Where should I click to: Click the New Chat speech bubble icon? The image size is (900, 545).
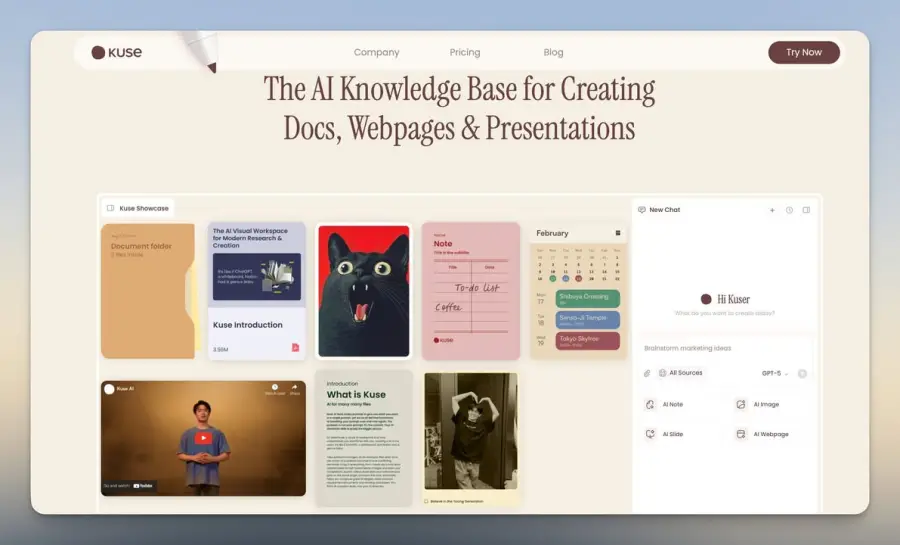(642, 210)
